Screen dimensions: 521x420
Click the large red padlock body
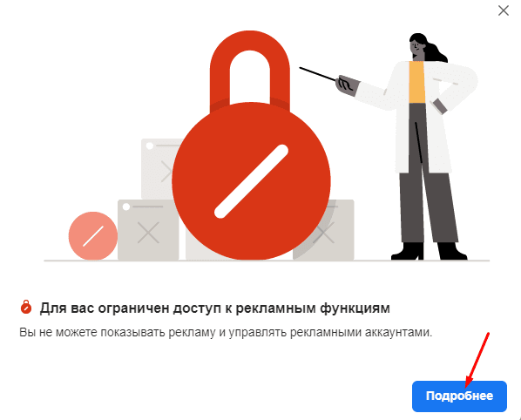pyautogui.click(x=251, y=181)
